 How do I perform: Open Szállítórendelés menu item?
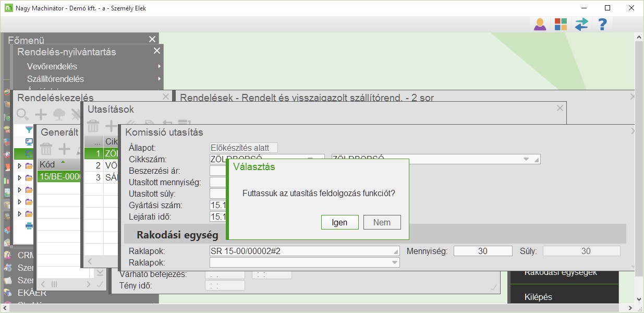pyautogui.click(x=55, y=79)
